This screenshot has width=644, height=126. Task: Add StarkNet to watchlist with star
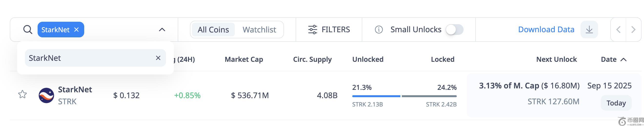[x=22, y=94]
